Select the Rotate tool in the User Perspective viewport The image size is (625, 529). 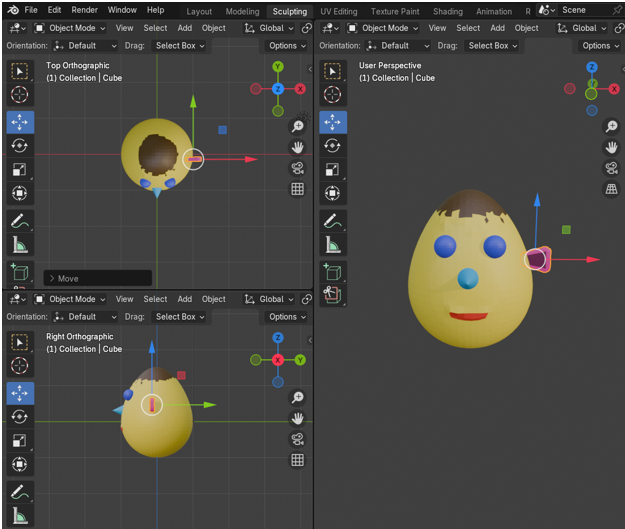(x=333, y=146)
